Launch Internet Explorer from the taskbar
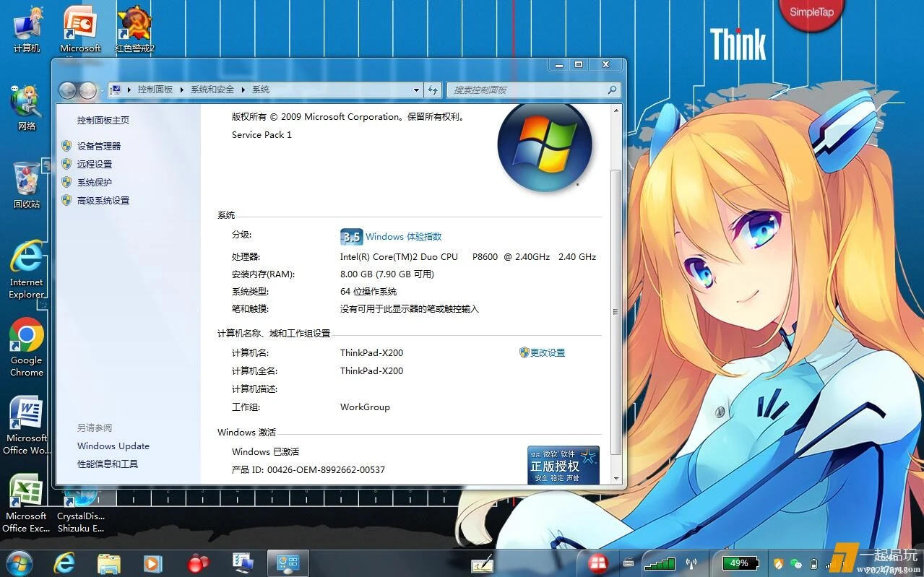Viewport: 924px width, 577px height. click(64, 563)
